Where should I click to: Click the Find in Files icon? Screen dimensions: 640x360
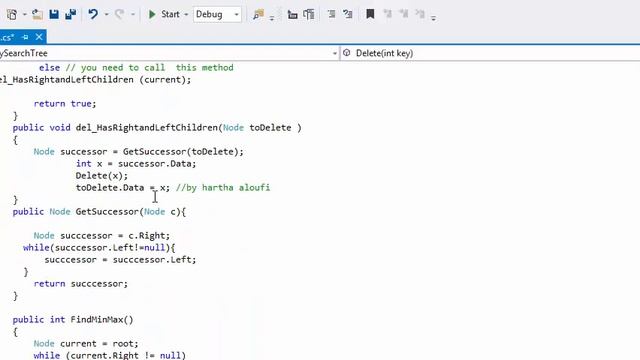tap(258, 15)
